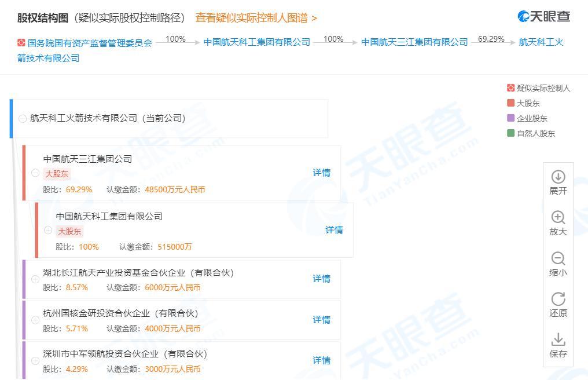Viewport: 588px width, 380px height.
Task: Collapse the 中国航天三江集团公司 shareholder node
Action: pos(35,173)
